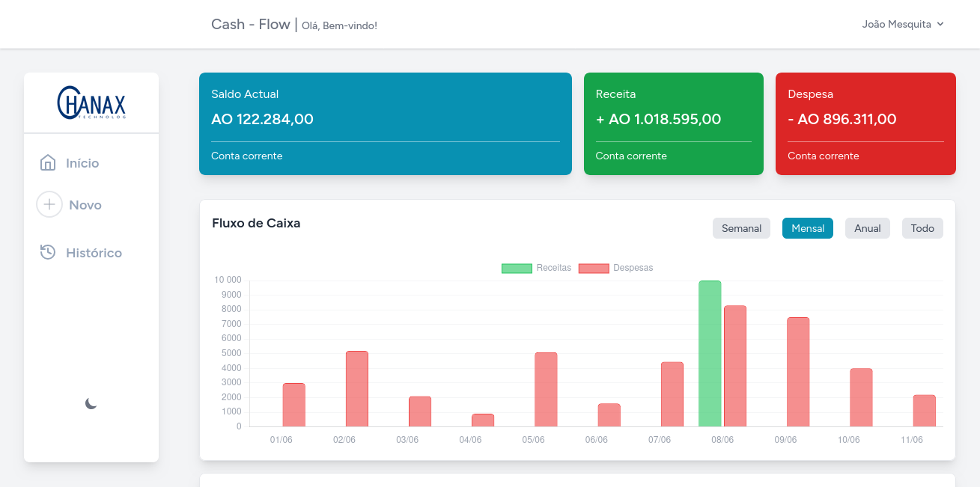Image resolution: width=980 pixels, height=487 pixels.
Task: Click the Início home icon
Action: click(48, 162)
